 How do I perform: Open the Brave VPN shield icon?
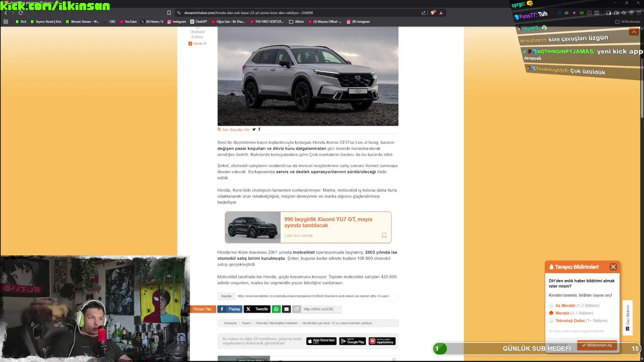[631, 13]
